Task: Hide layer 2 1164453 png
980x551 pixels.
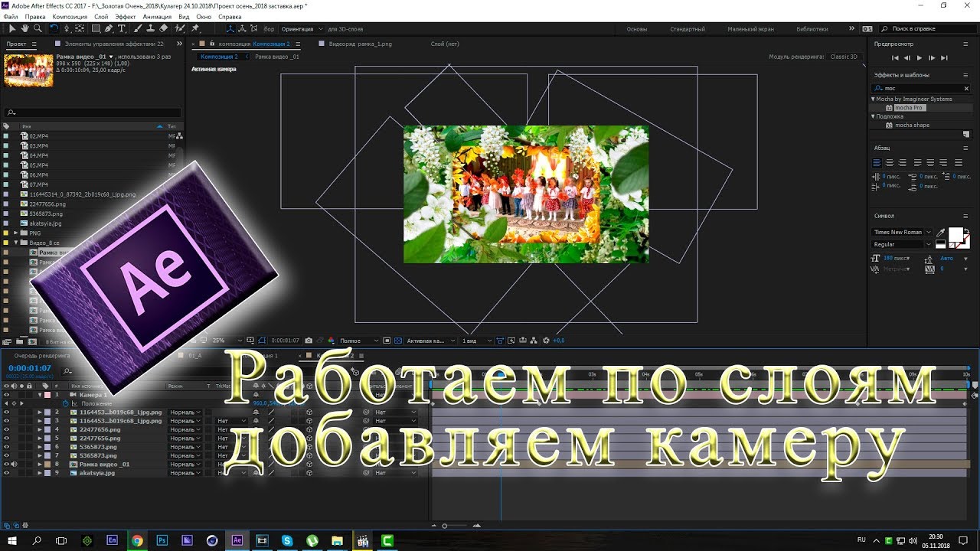Action: click(x=6, y=412)
